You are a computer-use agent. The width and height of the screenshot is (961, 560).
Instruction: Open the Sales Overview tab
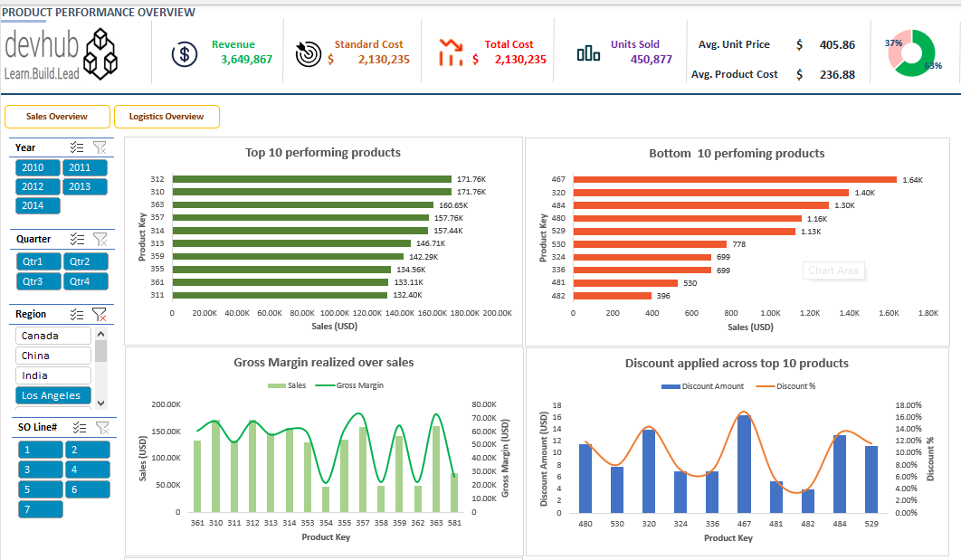tap(57, 117)
